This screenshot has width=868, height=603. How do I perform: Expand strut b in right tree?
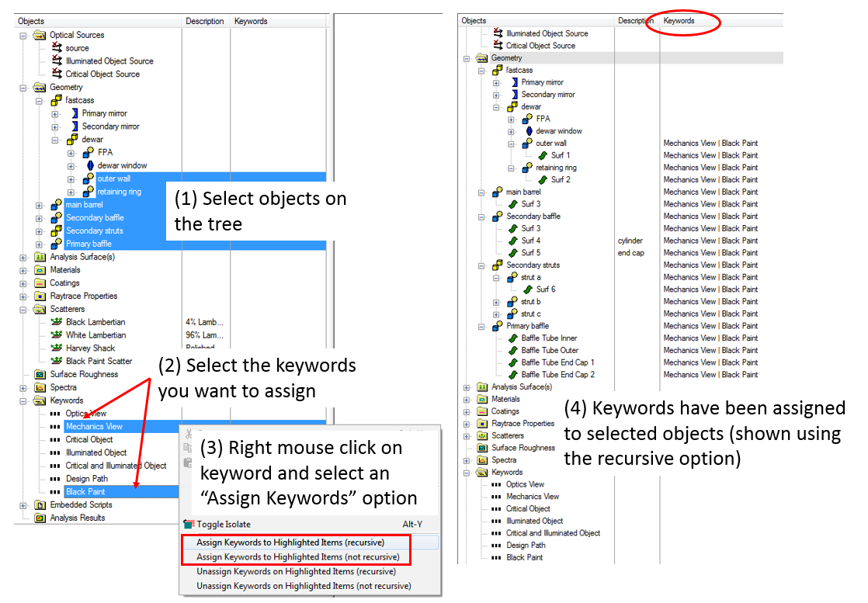pos(497,302)
